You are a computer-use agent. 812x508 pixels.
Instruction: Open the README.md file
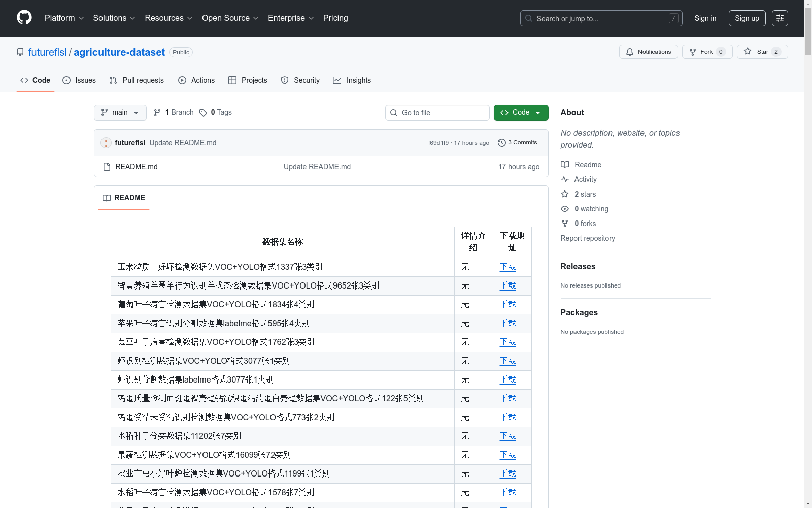[x=137, y=167]
